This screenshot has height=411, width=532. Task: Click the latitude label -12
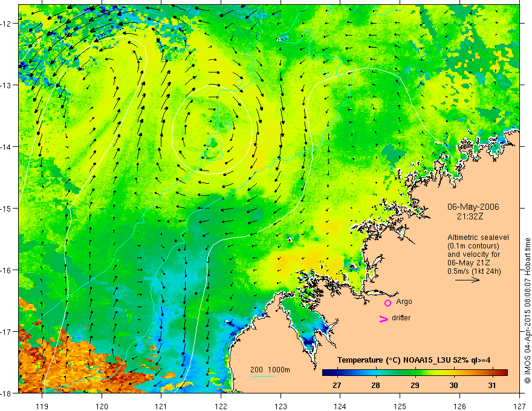pyautogui.click(x=6, y=24)
